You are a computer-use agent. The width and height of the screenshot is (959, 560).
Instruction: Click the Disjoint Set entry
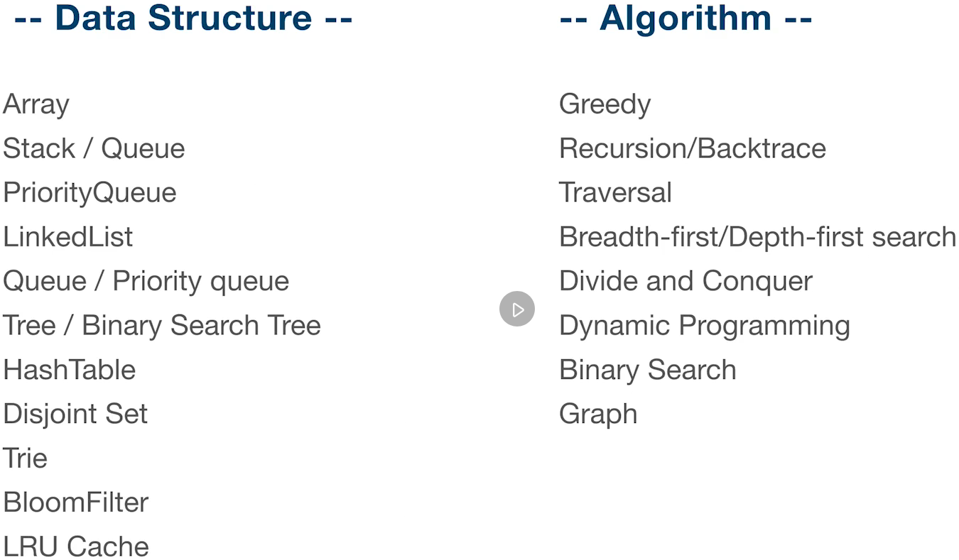(x=75, y=414)
